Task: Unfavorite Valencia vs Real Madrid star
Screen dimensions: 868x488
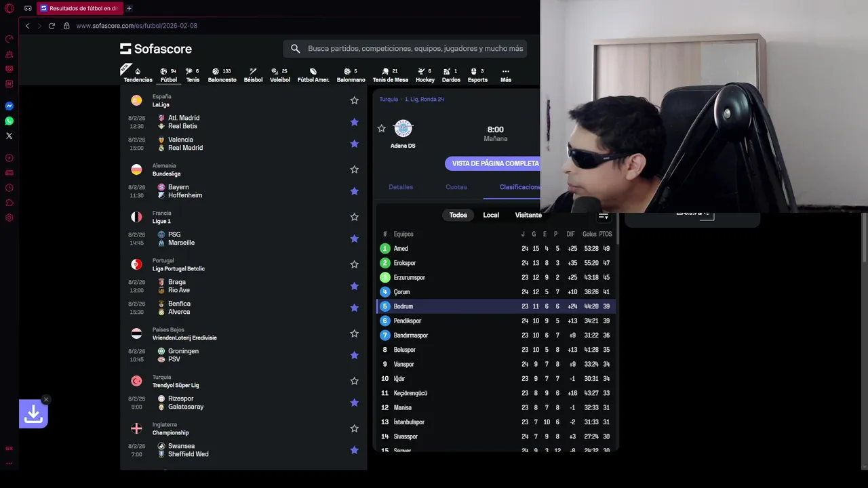Action: point(354,144)
